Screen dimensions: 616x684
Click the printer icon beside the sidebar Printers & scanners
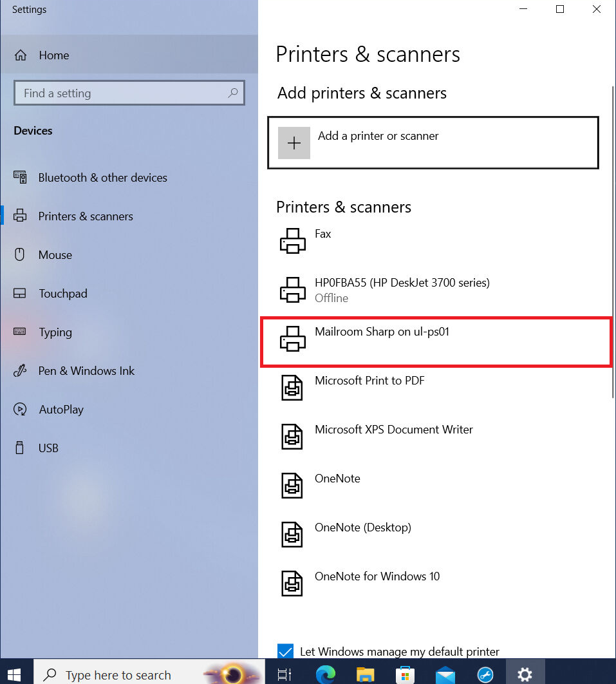(x=19, y=216)
